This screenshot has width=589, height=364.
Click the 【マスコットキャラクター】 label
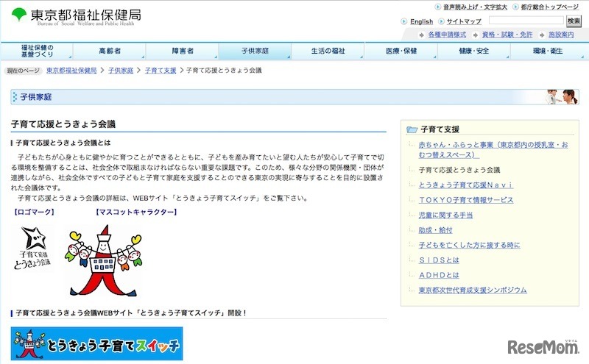click(136, 212)
